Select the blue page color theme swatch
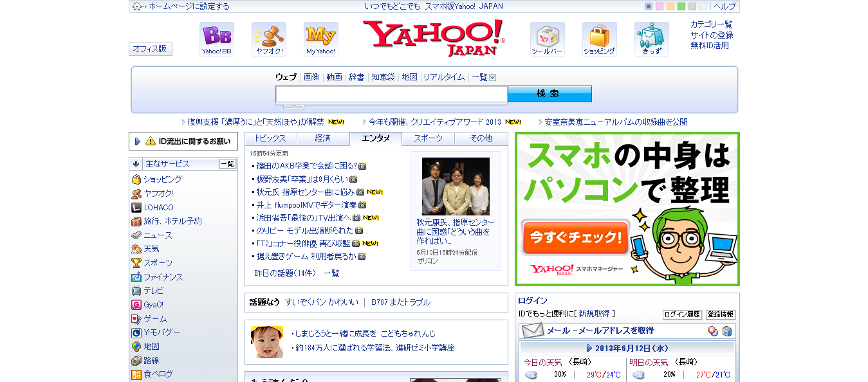 649,6
